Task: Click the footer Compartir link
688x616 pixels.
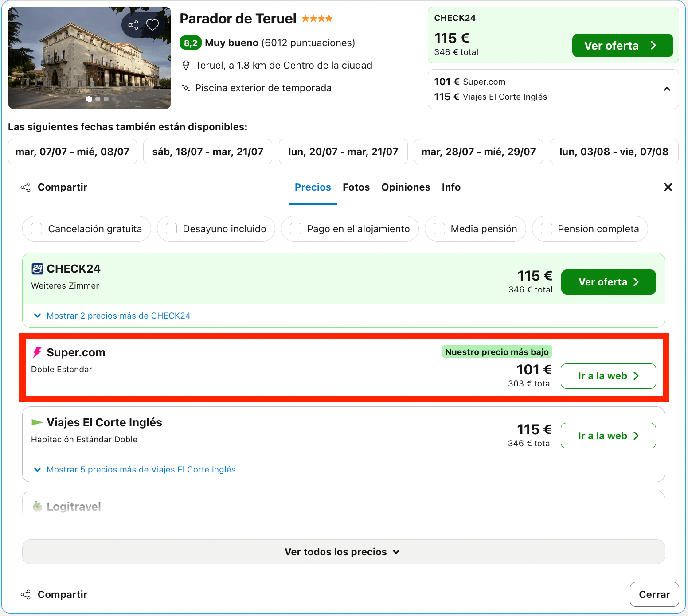Action: pos(63,594)
